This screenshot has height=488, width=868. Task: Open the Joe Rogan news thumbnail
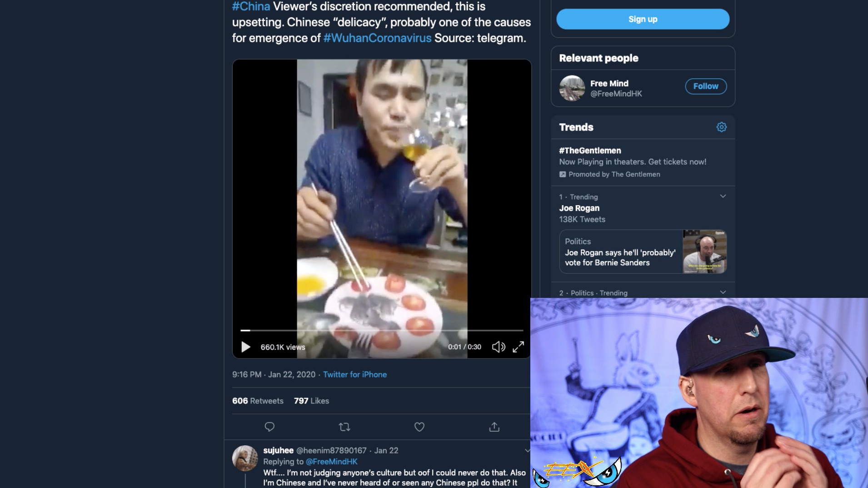704,252
